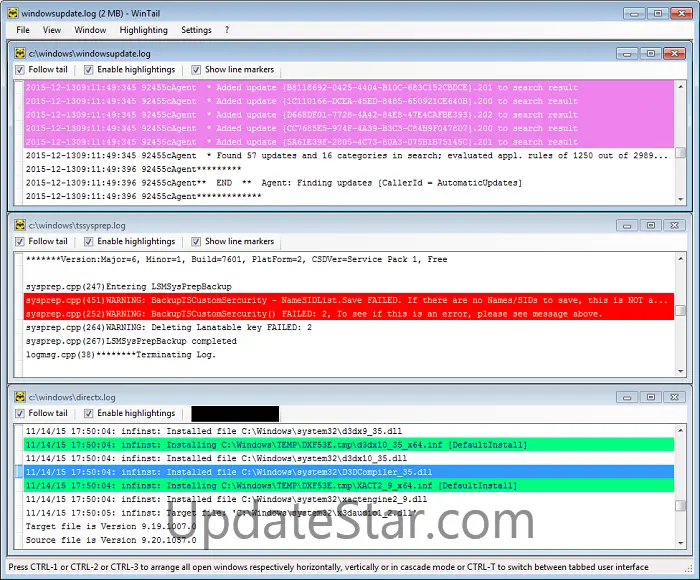Minimize the tssysprep.log child window
Viewport: 700px width, 580px height.
tap(627, 225)
